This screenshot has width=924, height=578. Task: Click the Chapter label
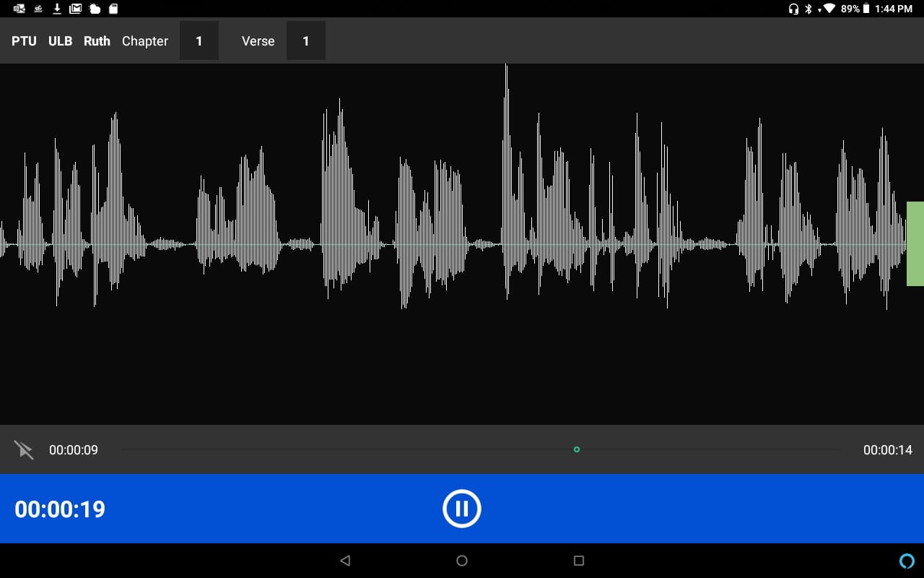145,41
